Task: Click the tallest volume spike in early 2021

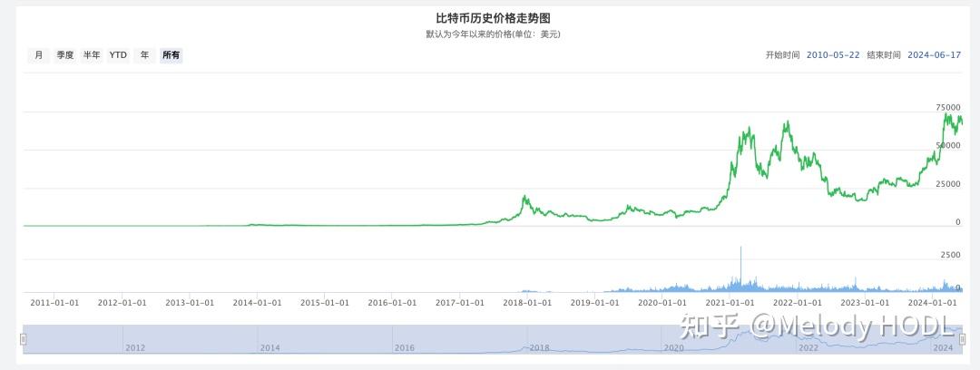Action: click(740, 248)
